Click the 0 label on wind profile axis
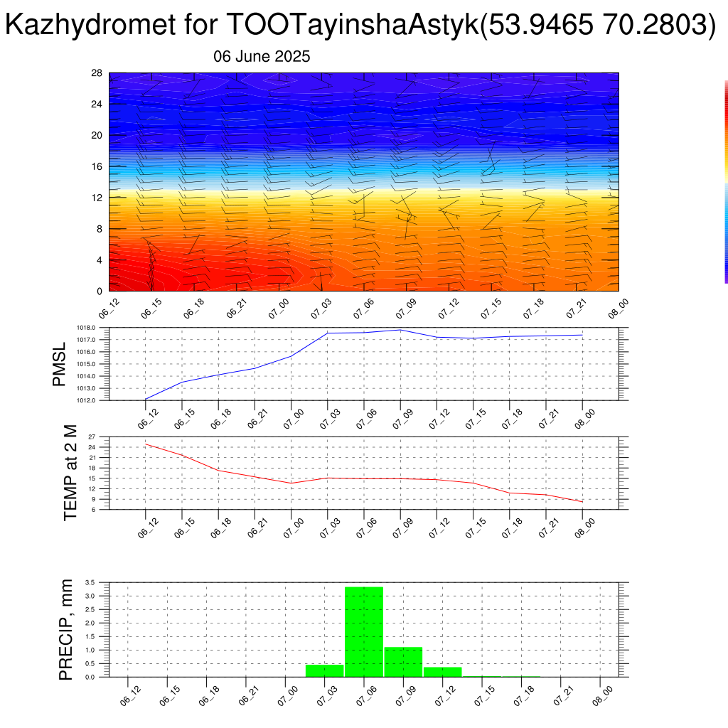728x728 pixels. pyautogui.click(x=100, y=291)
